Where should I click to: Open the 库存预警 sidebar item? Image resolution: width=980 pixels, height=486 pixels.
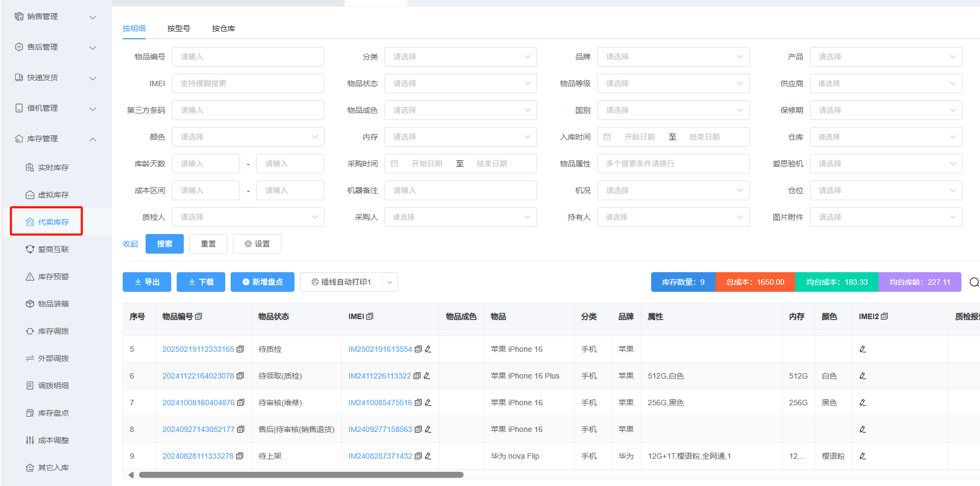coord(53,277)
